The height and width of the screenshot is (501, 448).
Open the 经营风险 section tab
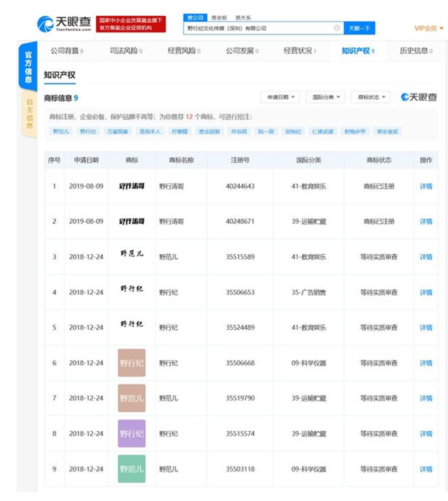tap(184, 51)
